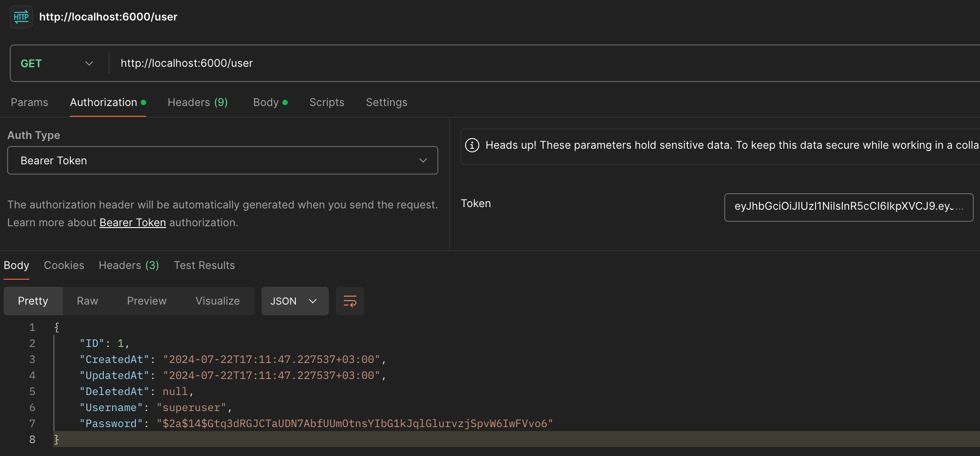Image resolution: width=980 pixels, height=456 pixels.
Task: Open the Bearer Token auth type dropdown
Action: coord(223,160)
